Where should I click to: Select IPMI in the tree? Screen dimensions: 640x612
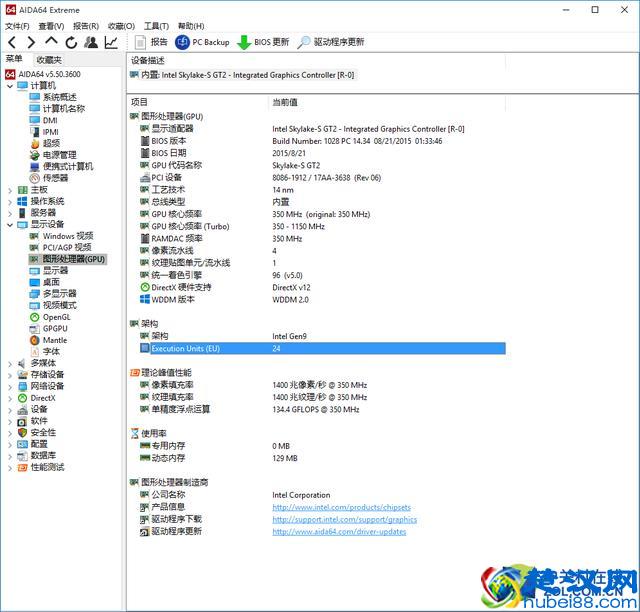tap(44, 132)
